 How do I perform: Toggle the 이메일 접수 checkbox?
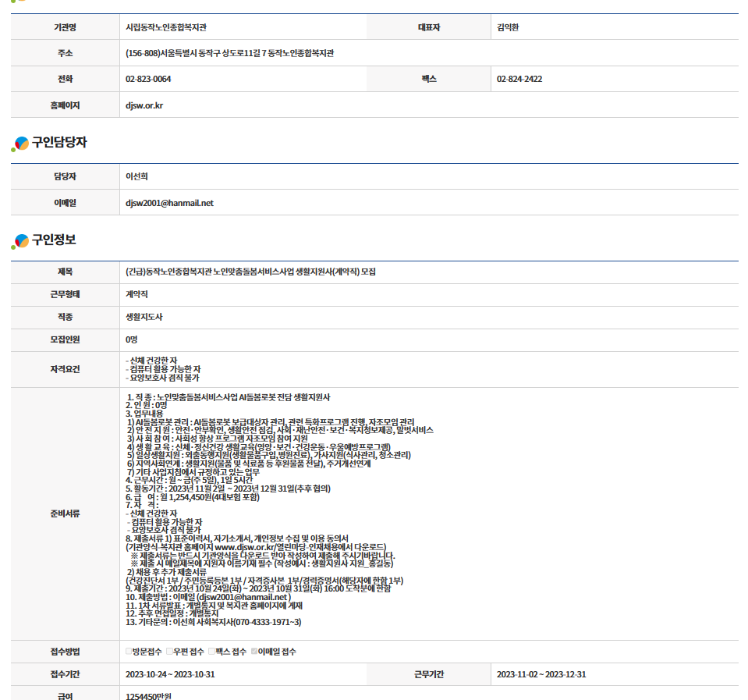pos(254,652)
